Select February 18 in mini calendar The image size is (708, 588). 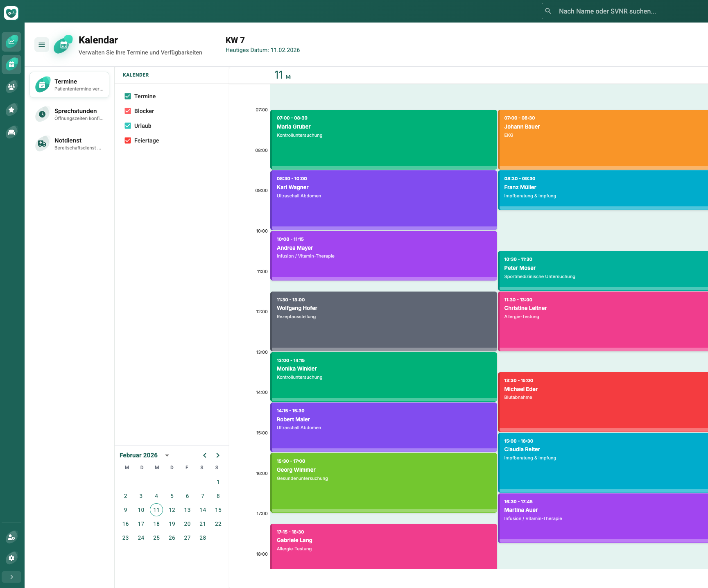tap(156, 524)
